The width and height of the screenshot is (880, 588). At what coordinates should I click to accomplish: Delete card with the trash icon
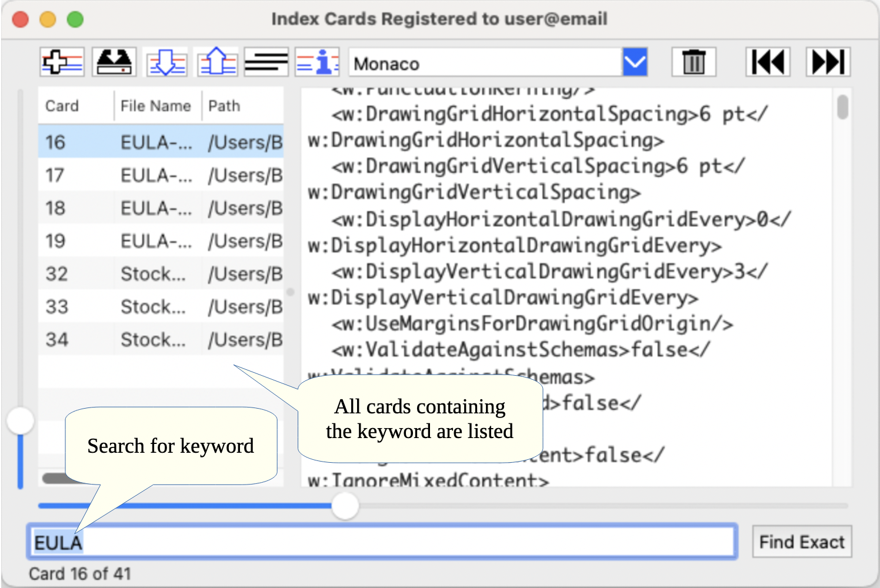[x=694, y=62]
